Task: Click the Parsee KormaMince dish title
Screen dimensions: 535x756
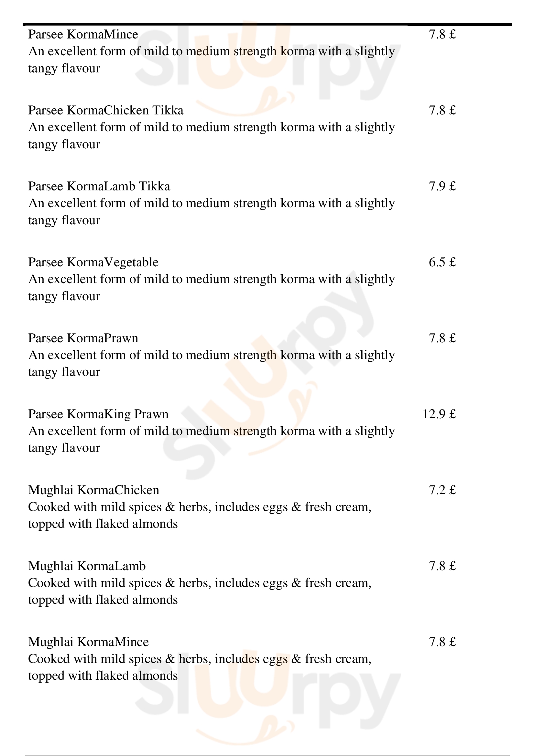Action: pos(83,35)
